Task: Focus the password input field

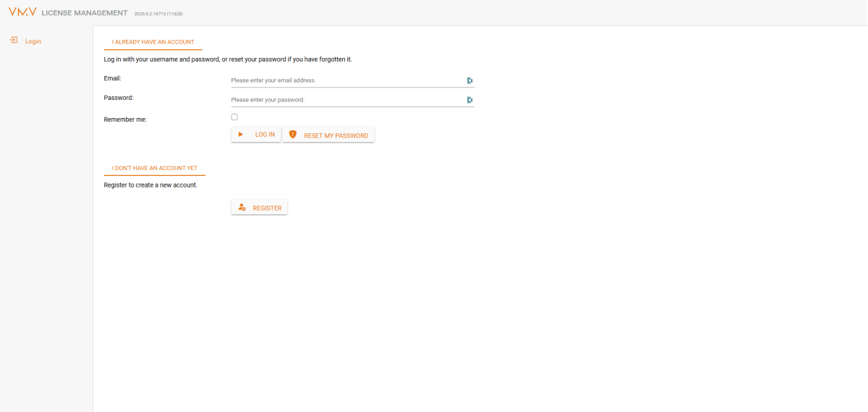Action: click(x=347, y=100)
